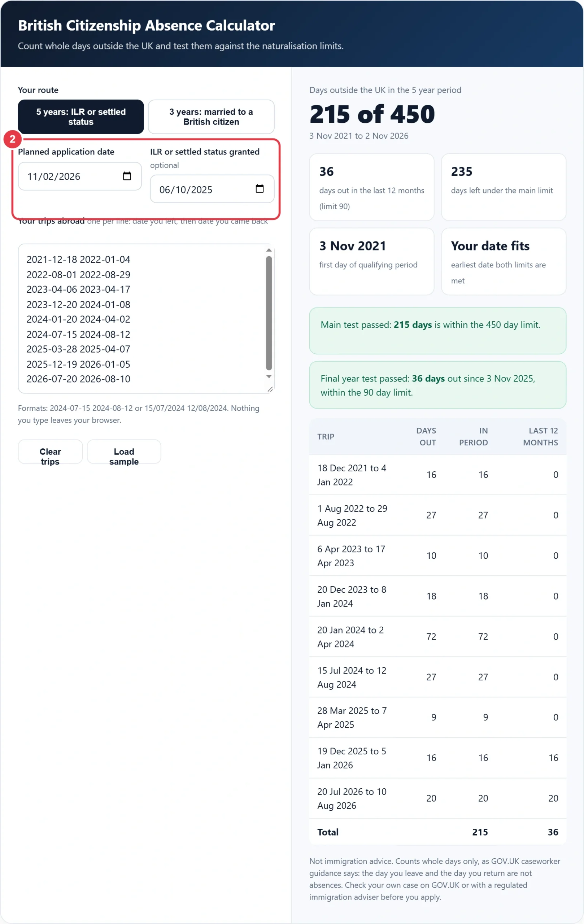Screen dimensions: 584x924
Task: Click the 3 Nov 2021 qualifying period card
Action: click(x=371, y=262)
